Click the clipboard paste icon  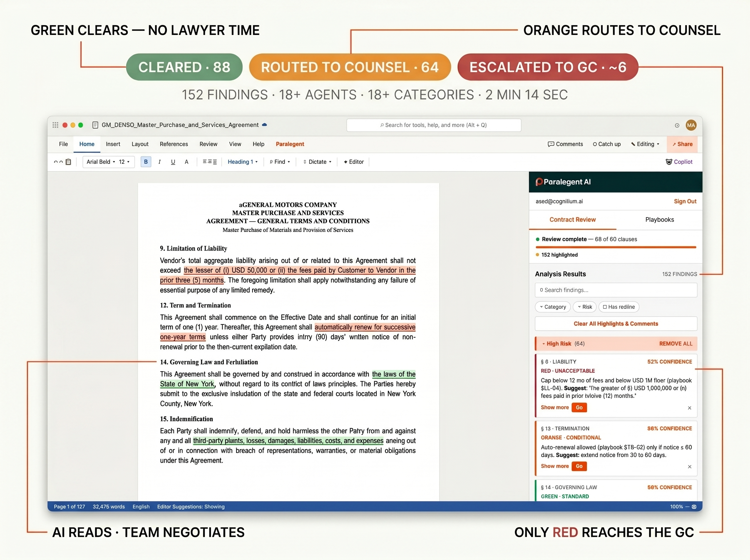point(68,162)
